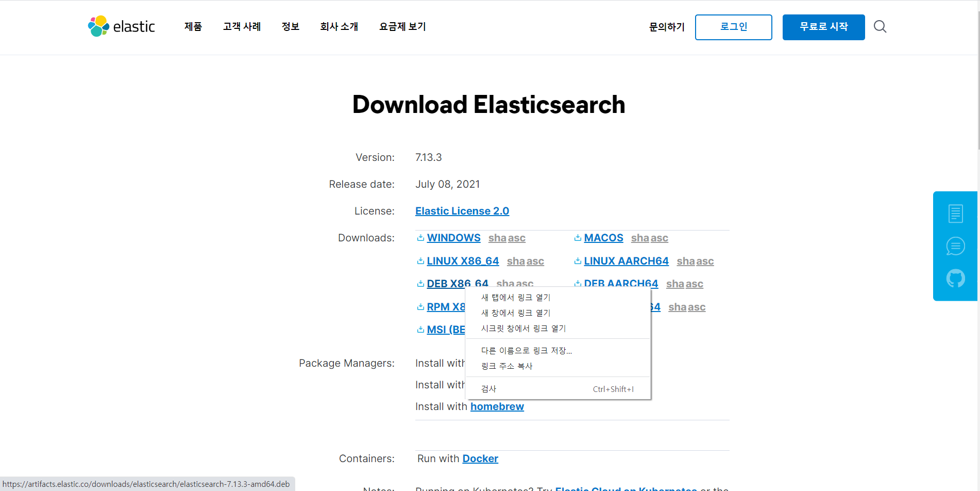Open the GitHub icon in side panel
Screen dimensions: 980x491
point(955,279)
